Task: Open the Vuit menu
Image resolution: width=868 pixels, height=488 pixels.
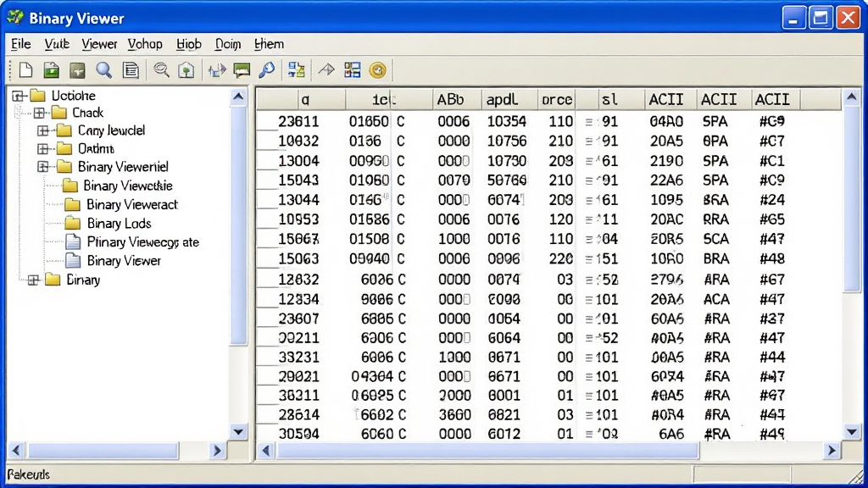Action: pyautogui.click(x=57, y=44)
